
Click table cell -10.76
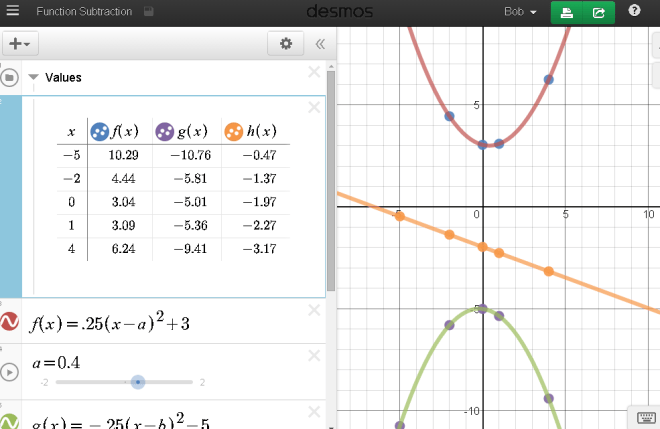click(190, 155)
